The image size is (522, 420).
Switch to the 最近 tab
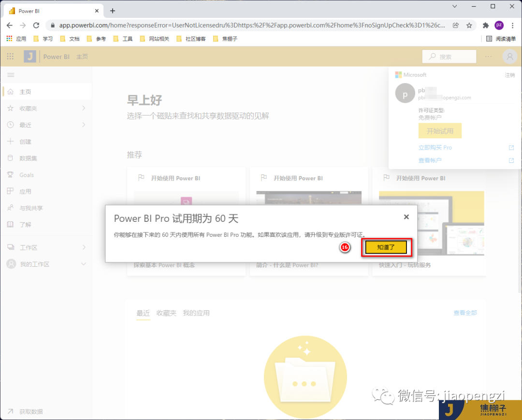click(143, 313)
